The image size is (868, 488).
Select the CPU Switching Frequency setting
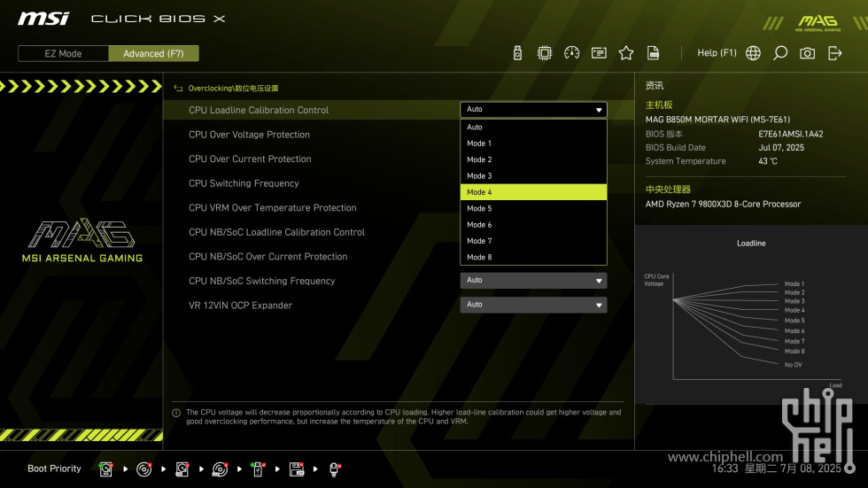coord(244,183)
